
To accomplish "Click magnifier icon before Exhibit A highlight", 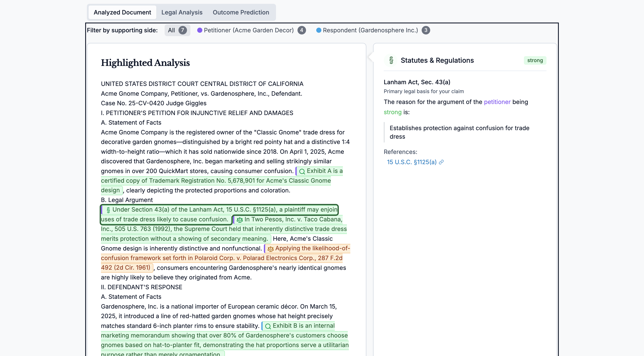I will click(x=302, y=171).
